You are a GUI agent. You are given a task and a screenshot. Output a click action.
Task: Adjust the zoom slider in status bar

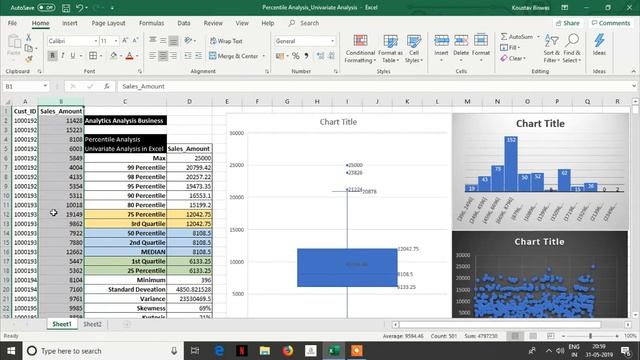[590, 336]
